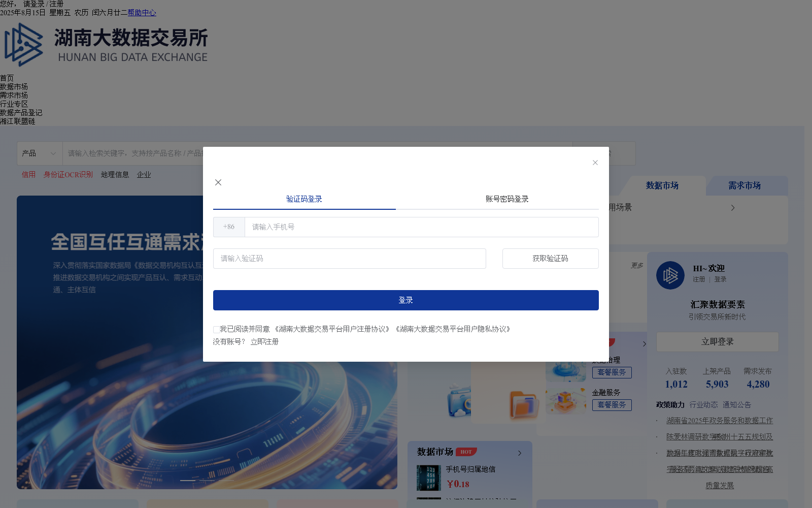Click the round logo avatar in welcome panel
Screen dimensions: 812x508
(670, 275)
